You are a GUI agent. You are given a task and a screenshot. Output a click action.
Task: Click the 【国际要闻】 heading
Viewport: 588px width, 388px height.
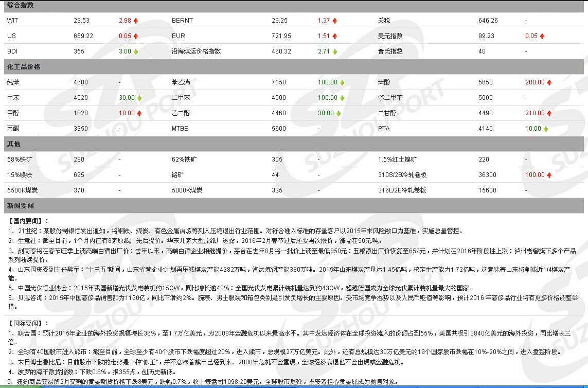[x=28, y=324]
